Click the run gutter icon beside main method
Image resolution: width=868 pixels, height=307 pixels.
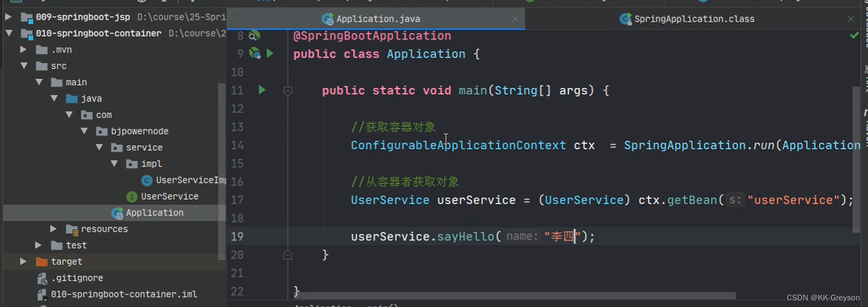point(262,90)
